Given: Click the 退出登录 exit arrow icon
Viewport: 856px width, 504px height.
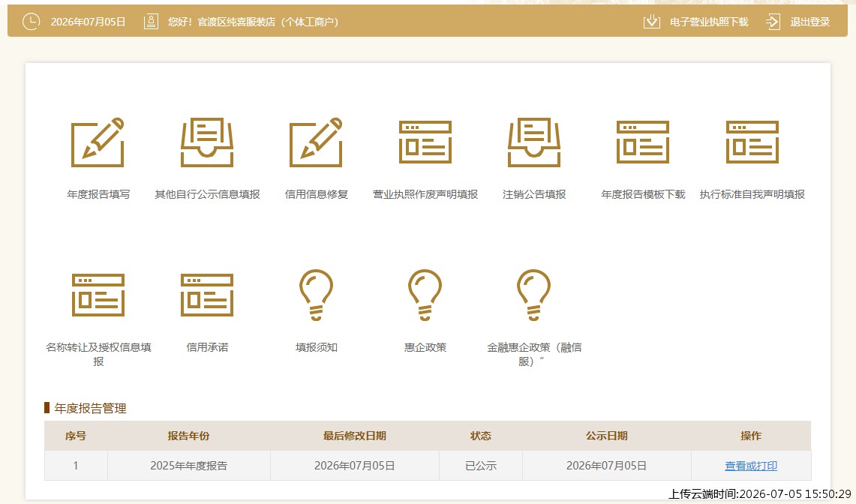Looking at the screenshot, I should (x=773, y=22).
